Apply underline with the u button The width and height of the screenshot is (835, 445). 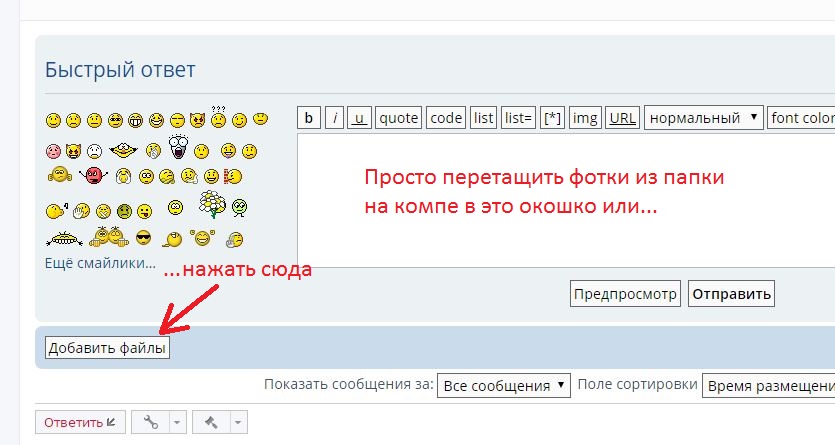coord(359,118)
